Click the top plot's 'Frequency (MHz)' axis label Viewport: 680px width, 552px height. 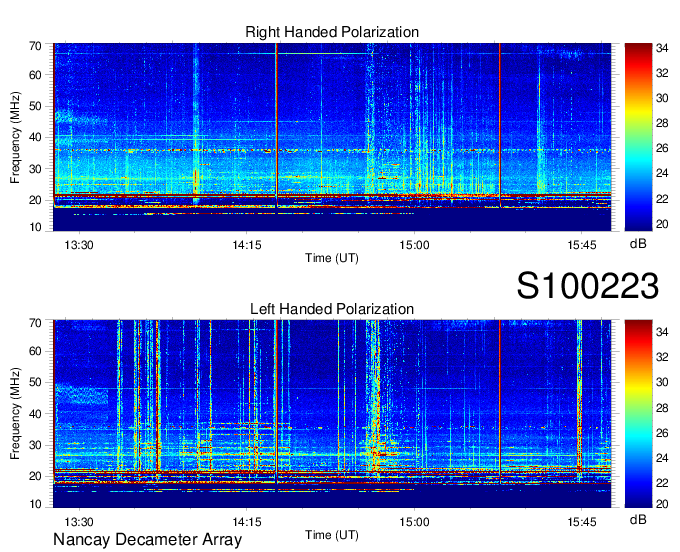[15, 137]
